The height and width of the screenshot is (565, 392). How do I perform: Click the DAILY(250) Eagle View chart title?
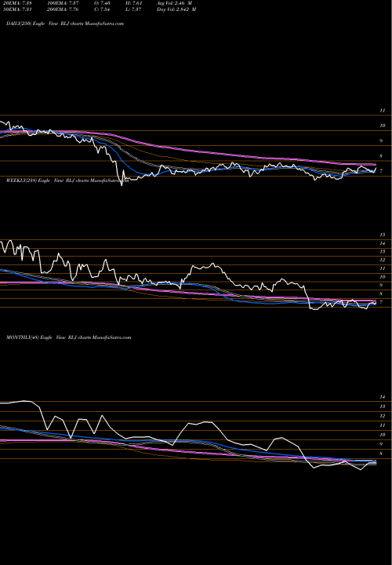65,24
